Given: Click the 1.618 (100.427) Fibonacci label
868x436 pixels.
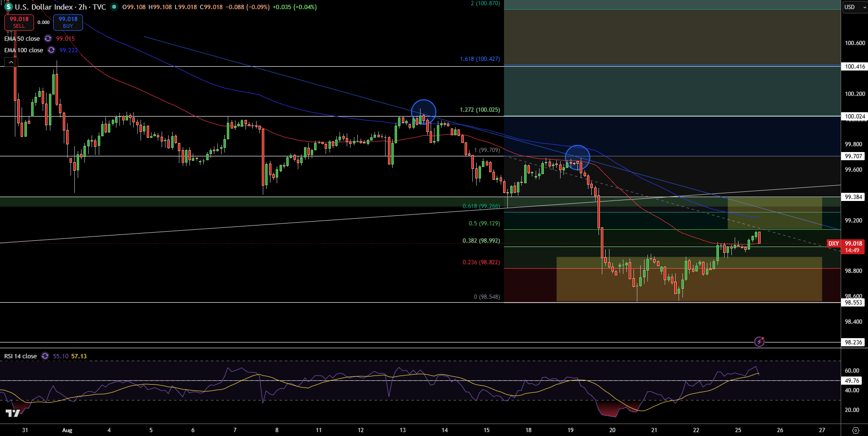Looking at the screenshot, I should point(480,59).
